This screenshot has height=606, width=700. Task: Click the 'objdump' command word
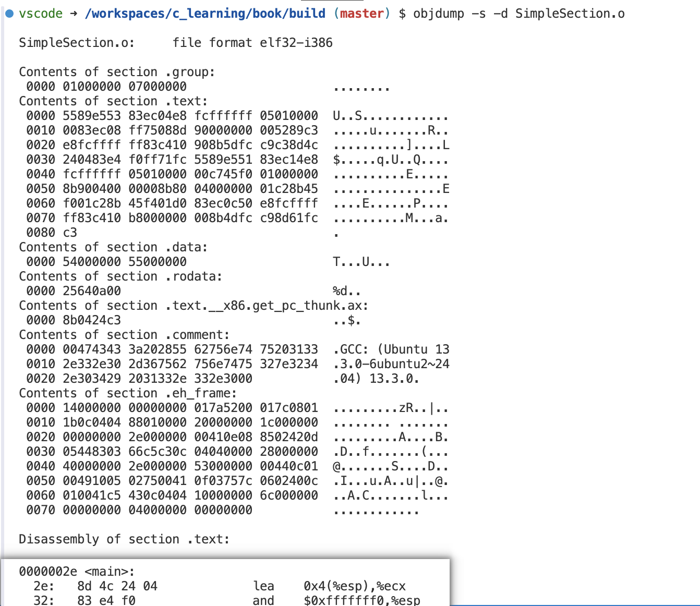click(438, 14)
